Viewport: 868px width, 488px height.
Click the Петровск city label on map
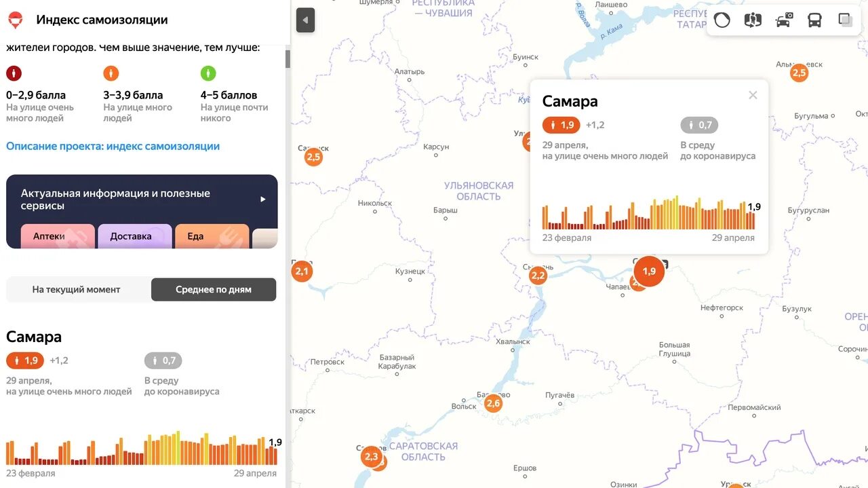point(328,362)
